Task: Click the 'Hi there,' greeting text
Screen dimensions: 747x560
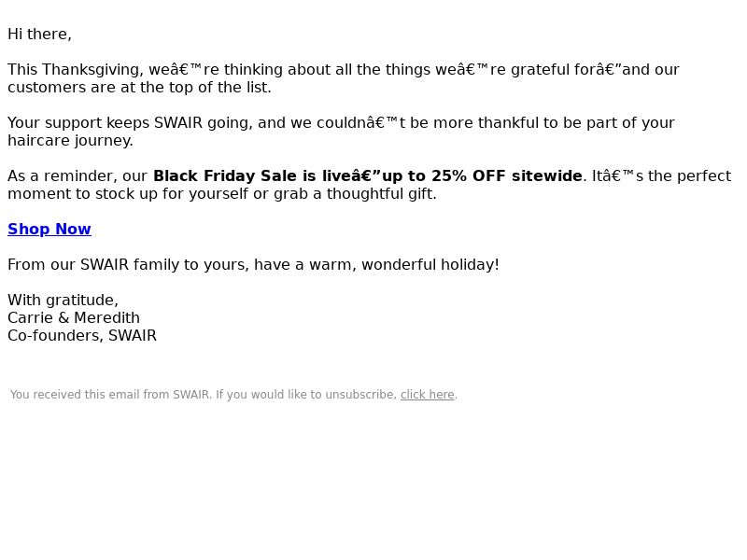Action: pos(39,35)
